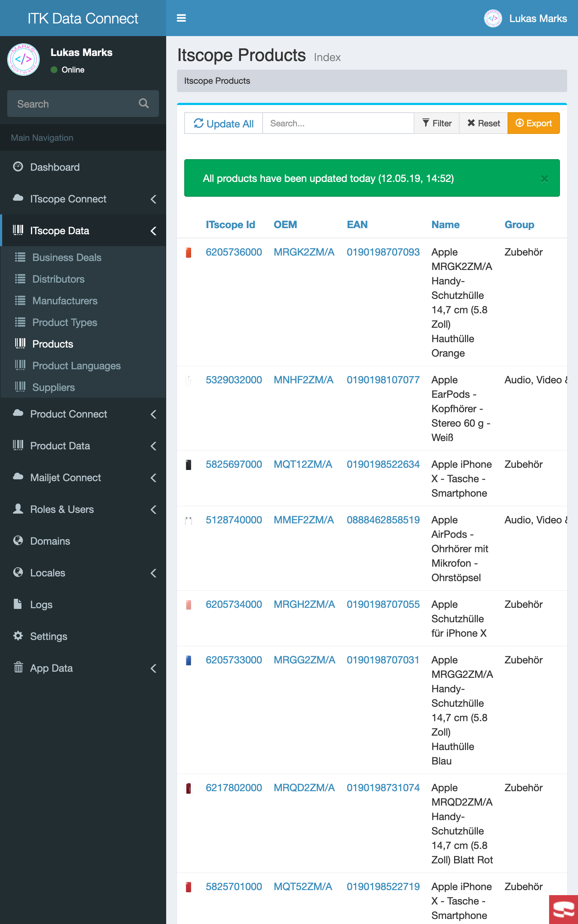Expand Locales menu chevron
Image resolution: width=578 pixels, height=924 pixels.
(153, 573)
